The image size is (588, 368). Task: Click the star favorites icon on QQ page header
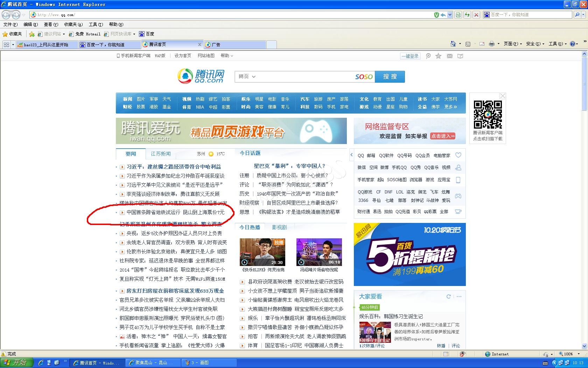coord(438,56)
